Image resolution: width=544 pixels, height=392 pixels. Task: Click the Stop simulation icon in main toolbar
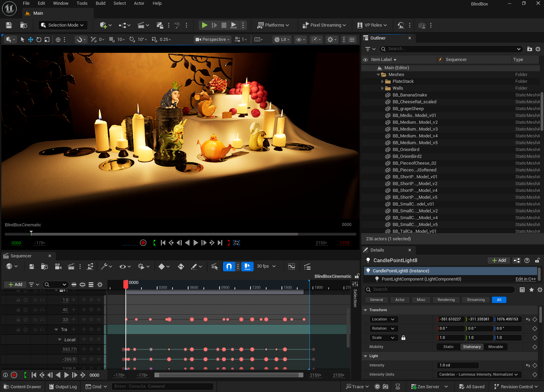pos(224,25)
